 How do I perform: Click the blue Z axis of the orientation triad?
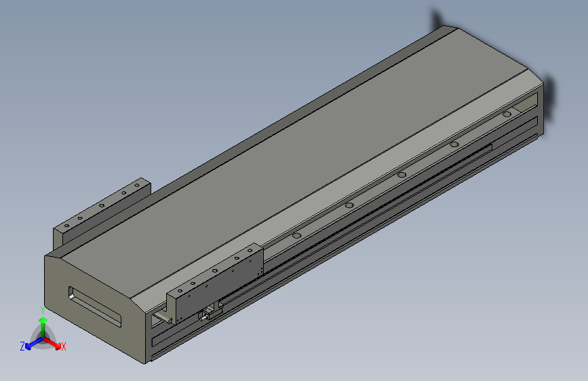34,343
